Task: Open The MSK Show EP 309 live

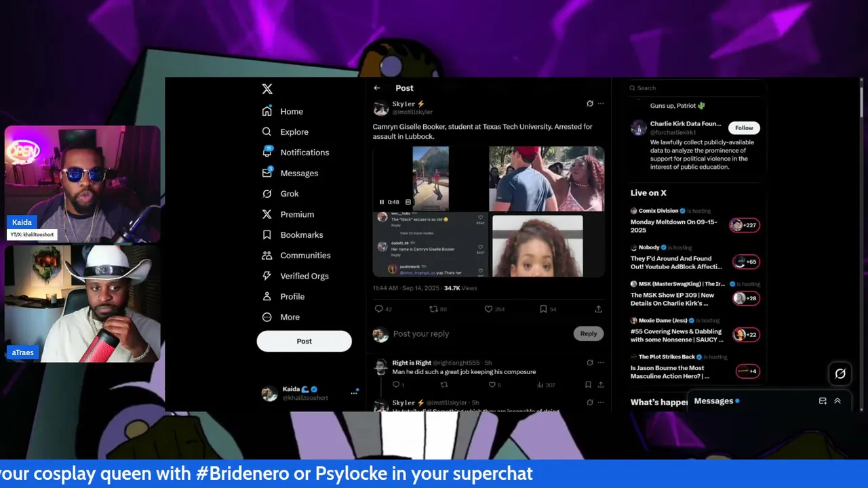Action: 673,299
